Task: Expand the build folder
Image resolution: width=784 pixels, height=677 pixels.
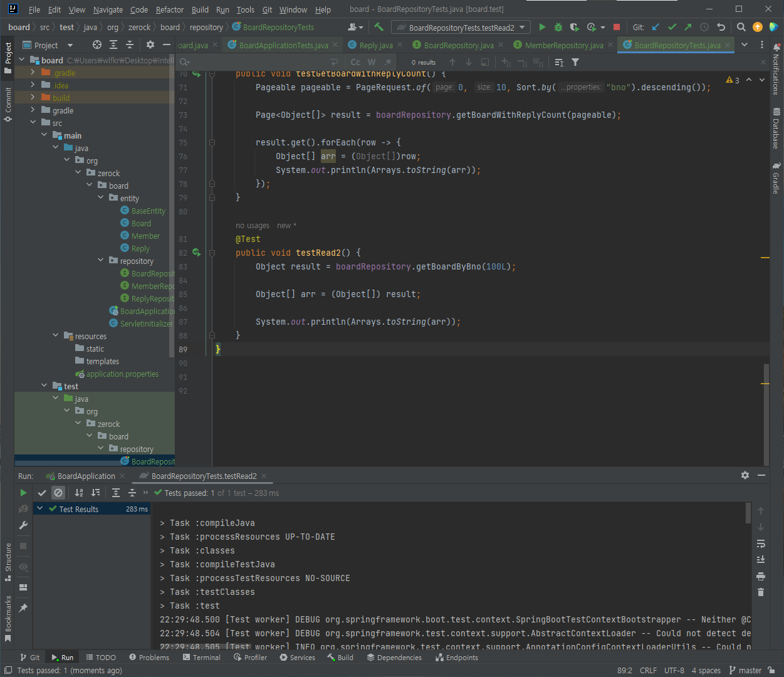Action: 33,98
